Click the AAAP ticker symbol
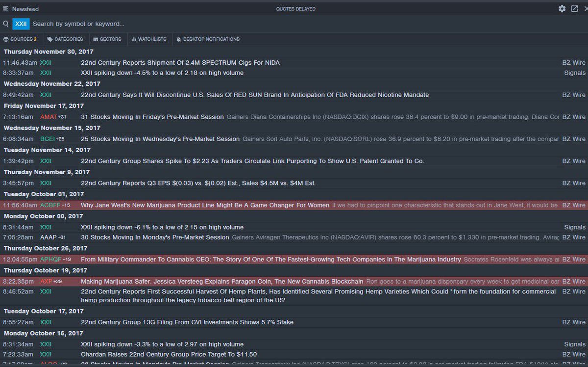The height and width of the screenshot is (367, 588). coord(49,237)
